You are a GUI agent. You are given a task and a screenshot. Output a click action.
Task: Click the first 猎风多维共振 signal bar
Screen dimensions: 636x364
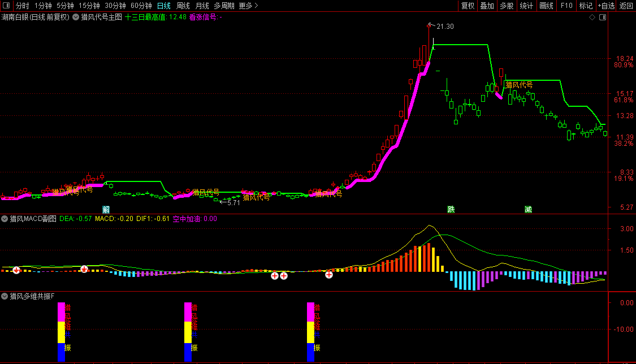point(61,332)
